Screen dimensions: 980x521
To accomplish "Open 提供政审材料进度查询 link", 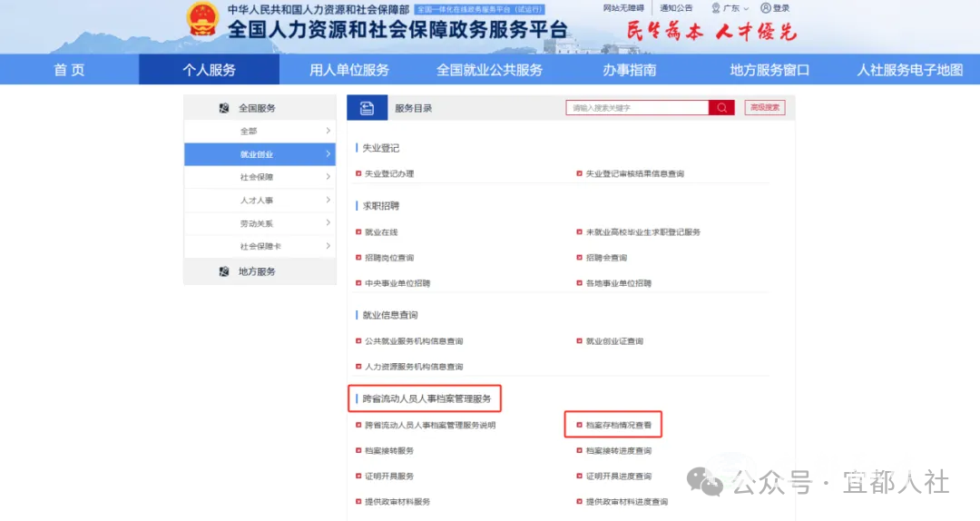I will pos(626,502).
